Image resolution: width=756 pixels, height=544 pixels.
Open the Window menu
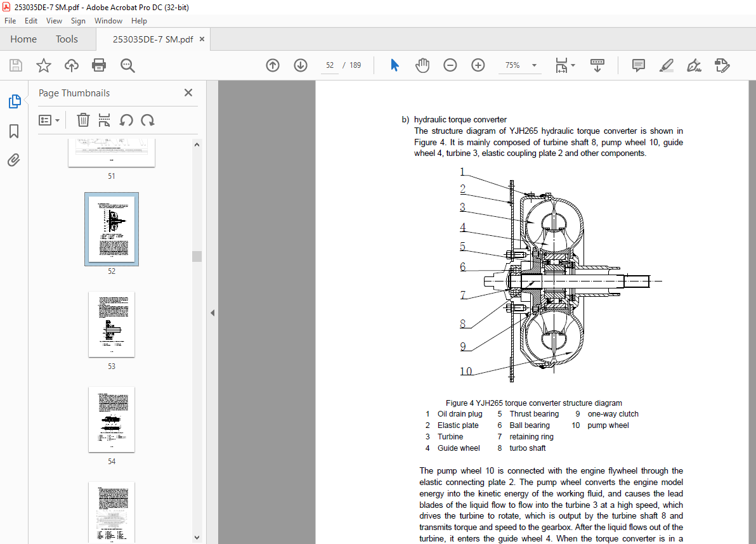(108, 21)
